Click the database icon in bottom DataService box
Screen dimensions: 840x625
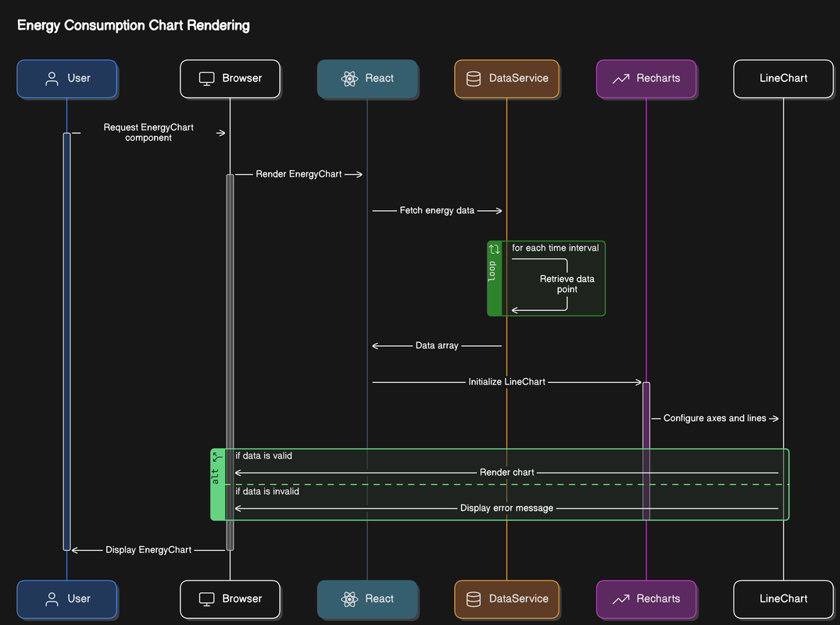tap(474, 599)
